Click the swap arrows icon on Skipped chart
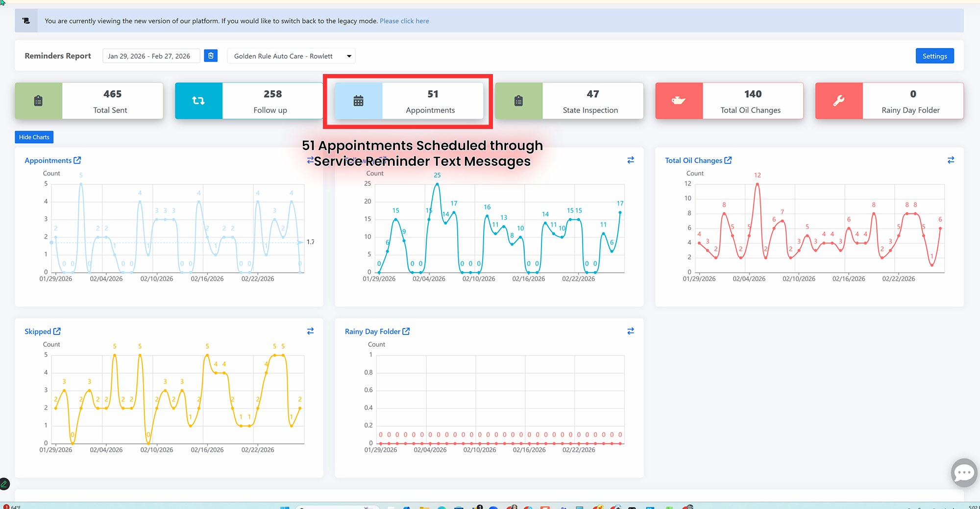This screenshot has height=509, width=980. [310, 331]
